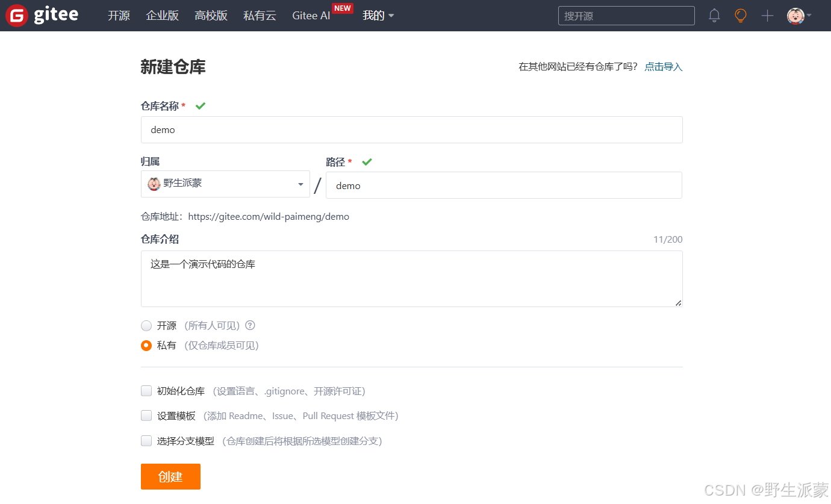The height and width of the screenshot is (504, 831).
Task: Click the 仓库名称 input field
Action: pos(412,129)
